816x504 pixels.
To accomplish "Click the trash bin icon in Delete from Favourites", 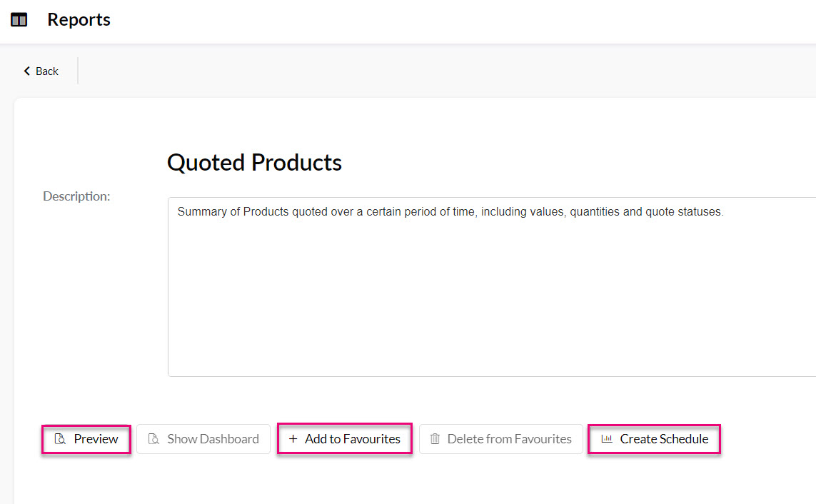I will pos(435,439).
